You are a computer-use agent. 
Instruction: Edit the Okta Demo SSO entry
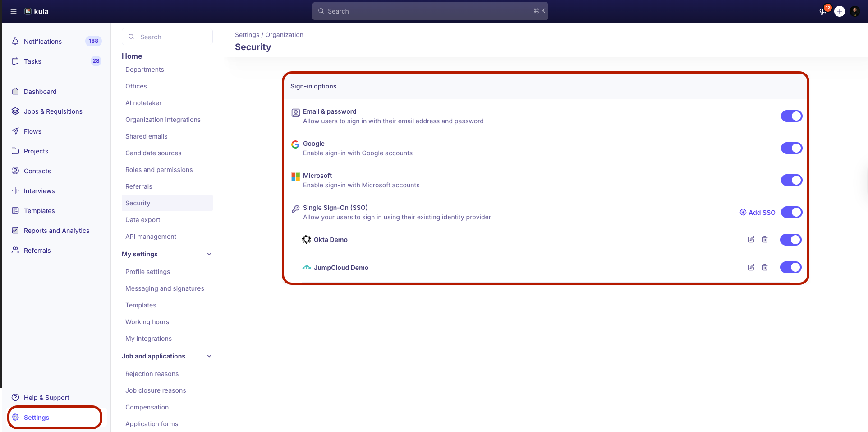click(x=751, y=239)
